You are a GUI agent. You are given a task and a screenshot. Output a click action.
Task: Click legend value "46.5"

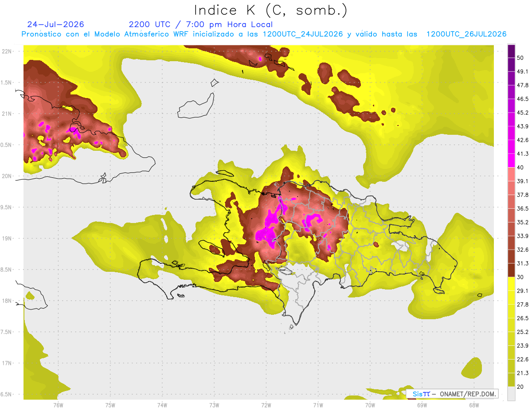(x=522, y=99)
